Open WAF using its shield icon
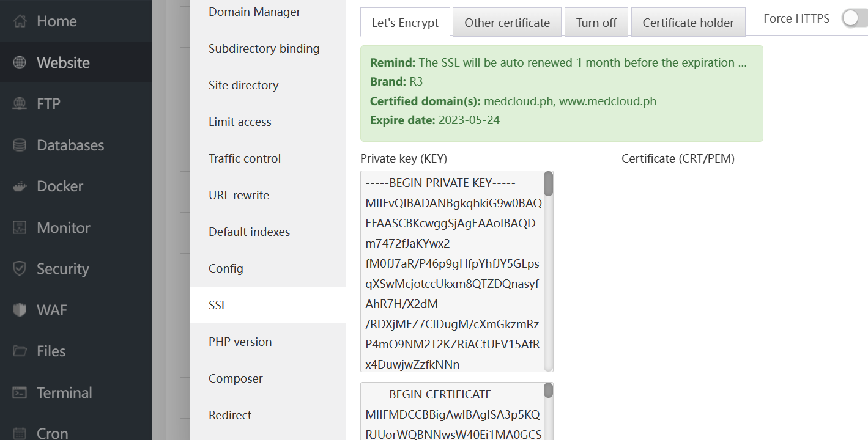The image size is (868, 440). (20, 310)
